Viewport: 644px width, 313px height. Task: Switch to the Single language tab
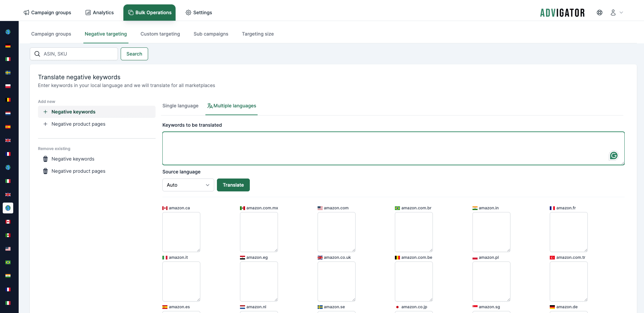180,106
